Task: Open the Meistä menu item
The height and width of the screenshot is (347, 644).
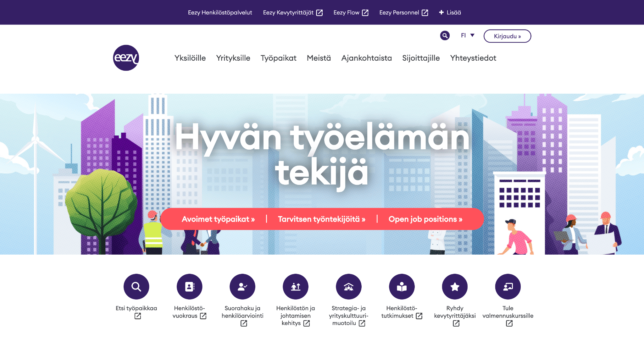Action: [319, 58]
